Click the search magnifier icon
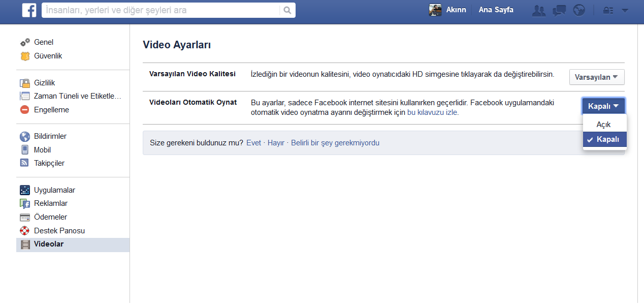Image resolution: width=644 pixels, height=306 pixels. click(287, 10)
